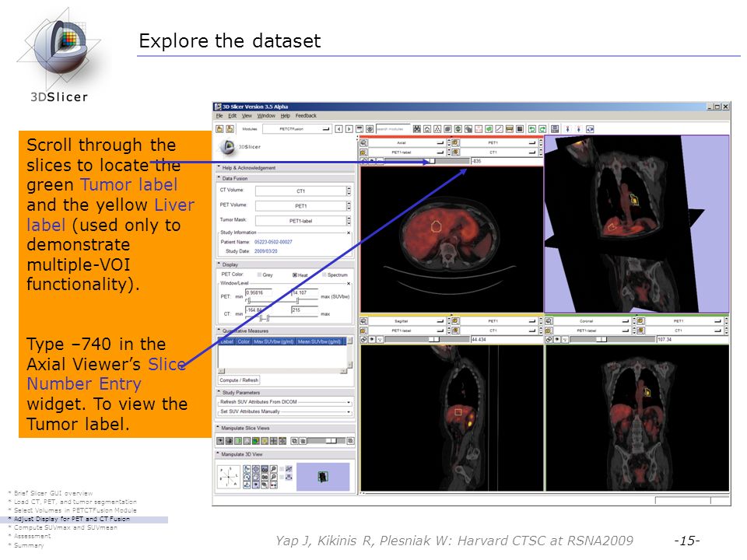Click the first Manipulate Slice Views icon

[220, 441]
